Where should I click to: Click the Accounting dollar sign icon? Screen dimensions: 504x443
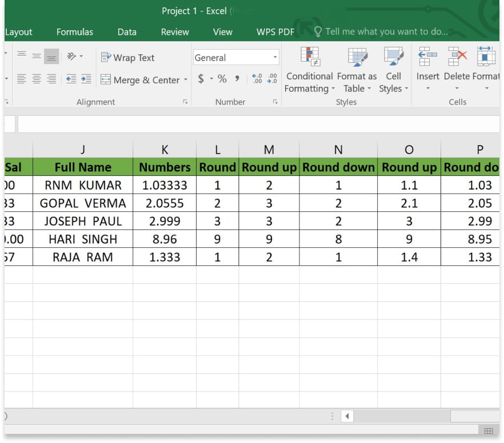pos(201,79)
